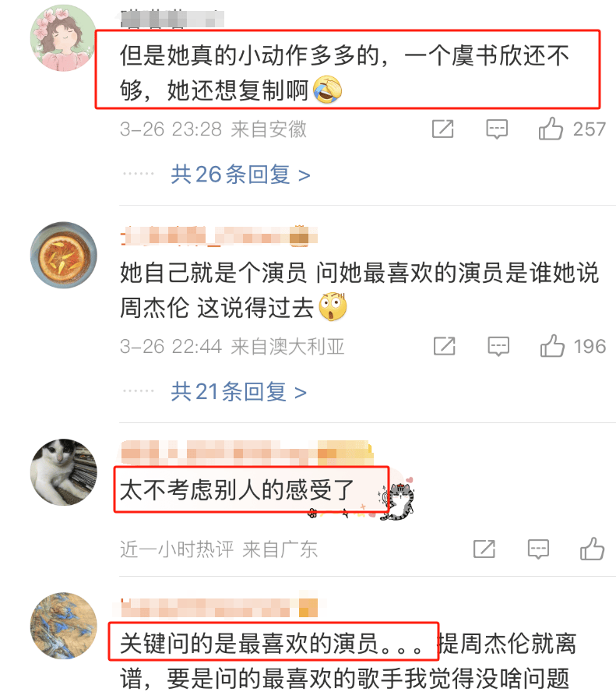The width and height of the screenshot is (616, 692).
Task: Like the comment from 广东
Action: click(592, 549)
